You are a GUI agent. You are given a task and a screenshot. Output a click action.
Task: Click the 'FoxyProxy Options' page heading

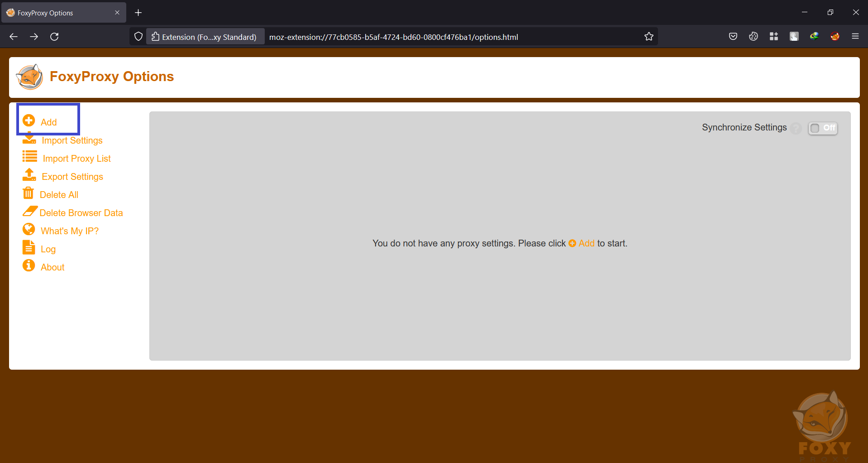[112, 77]
